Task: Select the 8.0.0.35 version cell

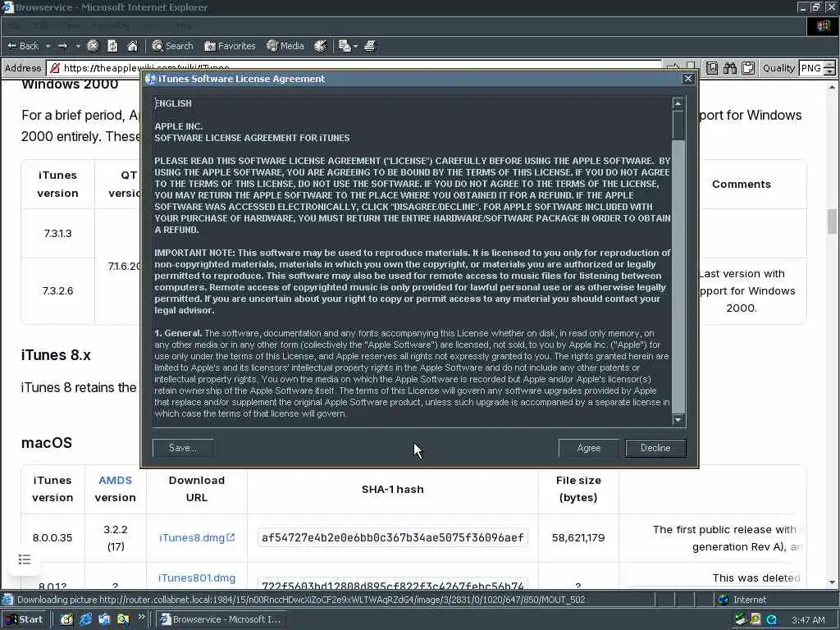Action: tap(52, 537)
